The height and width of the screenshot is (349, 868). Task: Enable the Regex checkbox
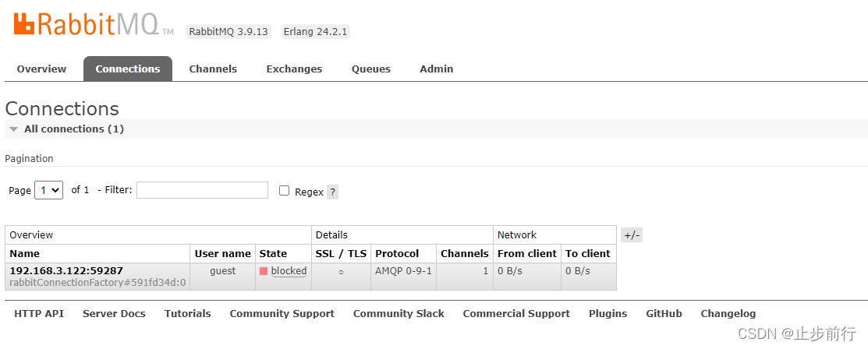(284, 191)
